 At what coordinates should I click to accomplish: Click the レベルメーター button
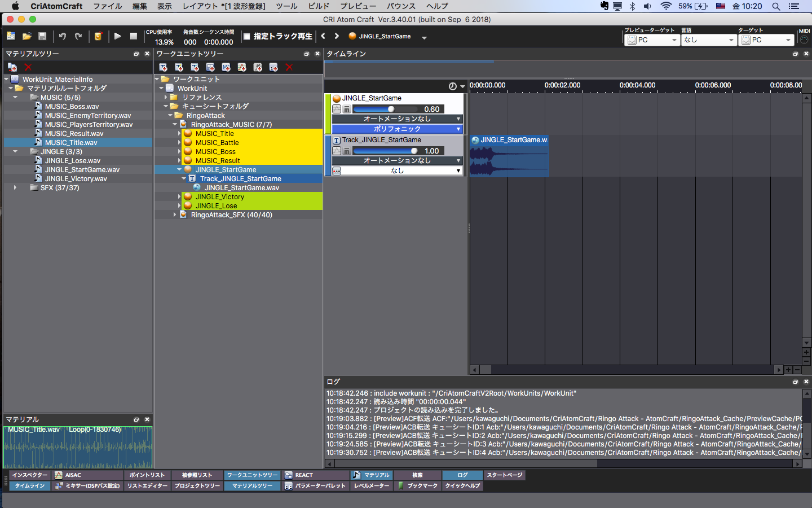click(x=372, y=486)
